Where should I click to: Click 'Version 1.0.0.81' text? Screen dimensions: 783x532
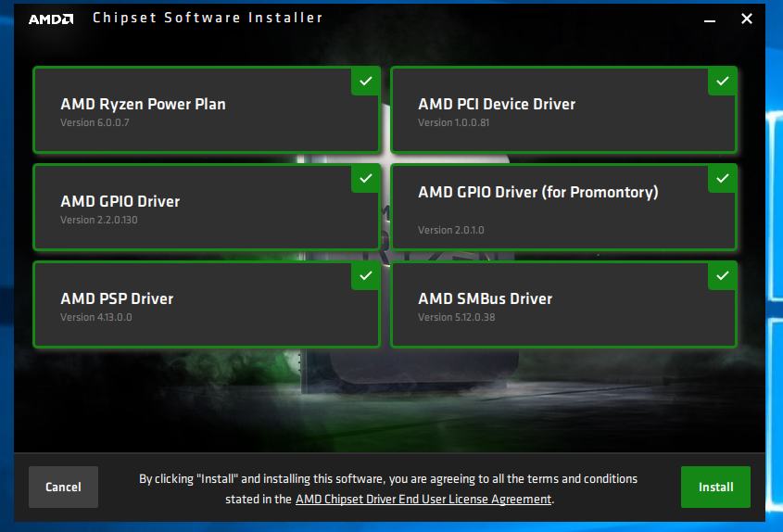pyautogui.click(x=454, y=123)
